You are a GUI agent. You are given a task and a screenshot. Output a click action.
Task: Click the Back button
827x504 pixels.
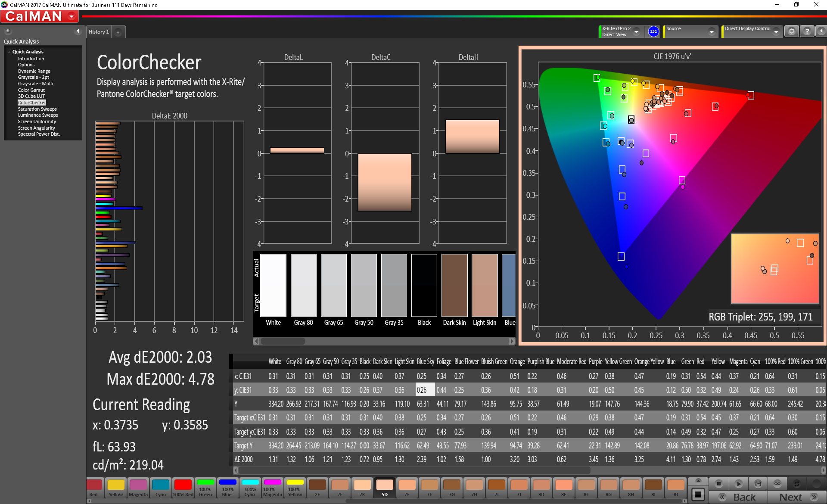click(738, 497)
